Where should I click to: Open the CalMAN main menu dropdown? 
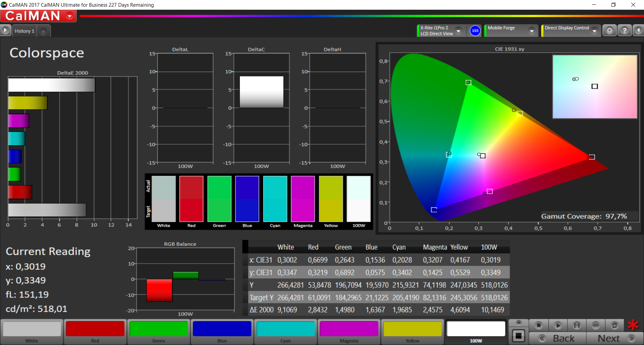point(70,16)
